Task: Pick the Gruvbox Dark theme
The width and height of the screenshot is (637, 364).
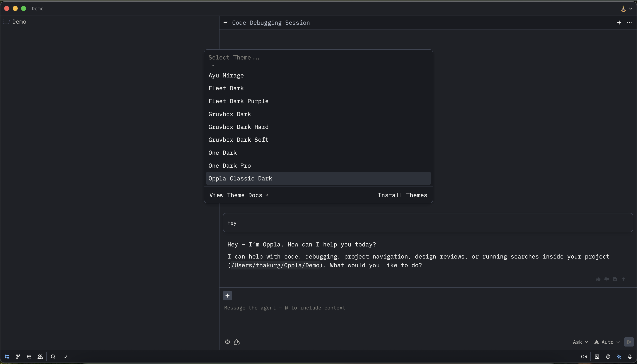Action: tap(318, 114)
